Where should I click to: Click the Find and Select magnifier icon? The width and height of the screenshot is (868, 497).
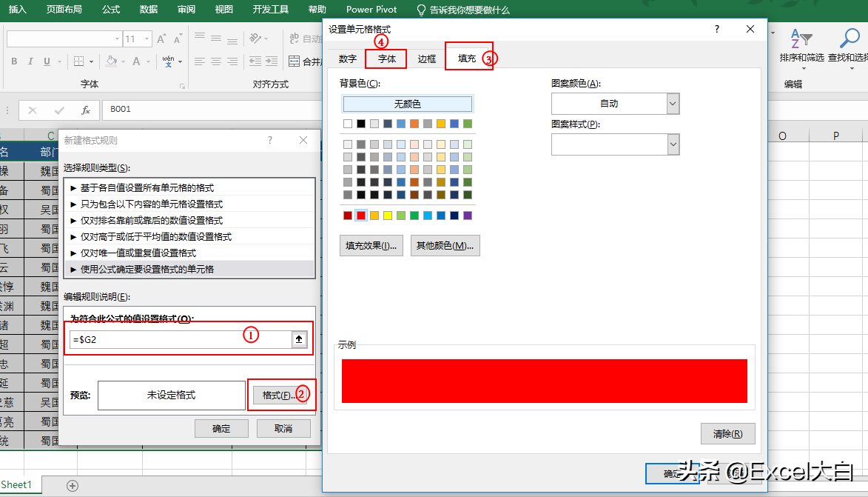pos(850,39)
